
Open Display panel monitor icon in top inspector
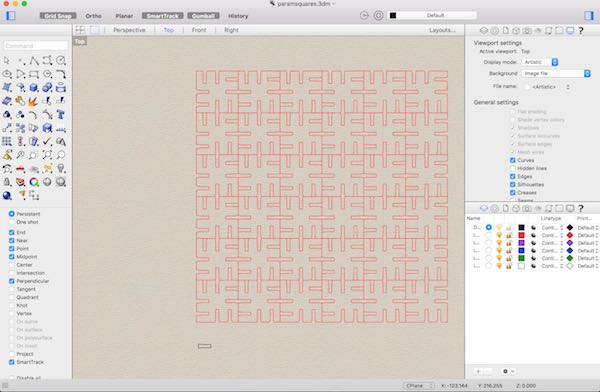coord(570,31)
